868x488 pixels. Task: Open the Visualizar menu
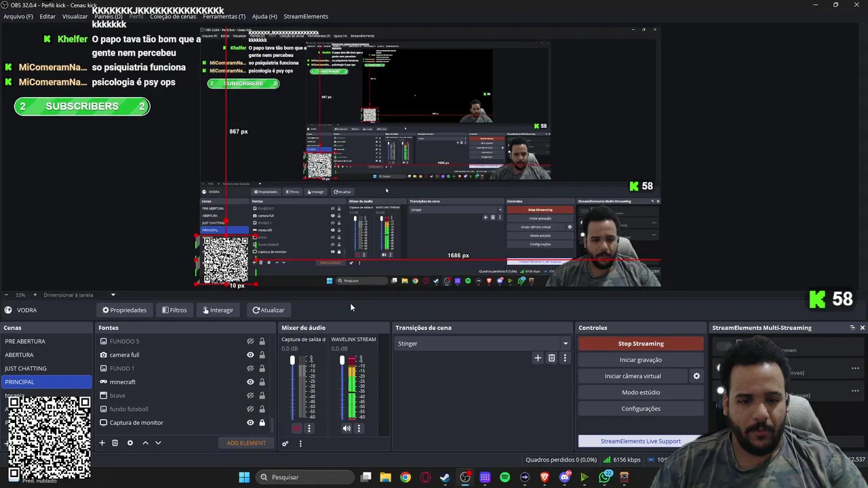tap(75, 16)
